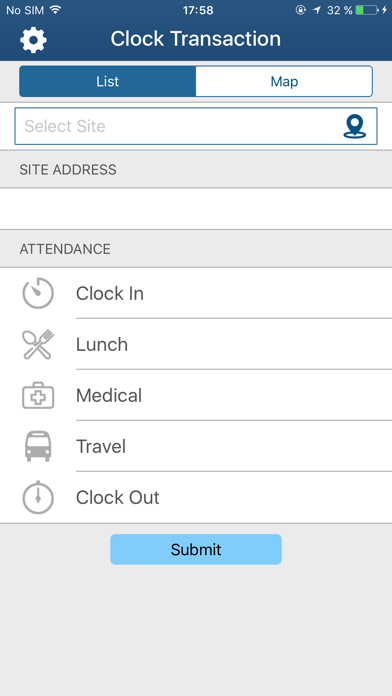Tap the Lunch spoon and fork icon
Viewport: 392px width, 696px height.
pyautogui.click(x=38, y=344)
